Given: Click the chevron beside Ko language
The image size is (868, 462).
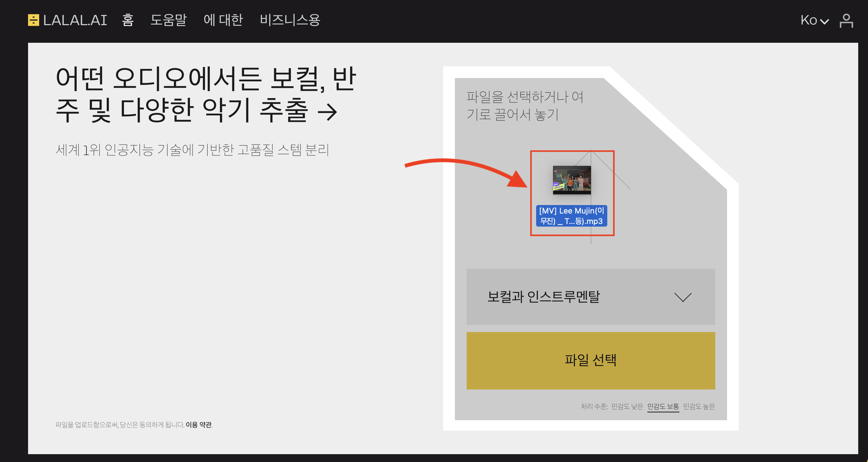Looking at the screenshot, I should 825,22.
